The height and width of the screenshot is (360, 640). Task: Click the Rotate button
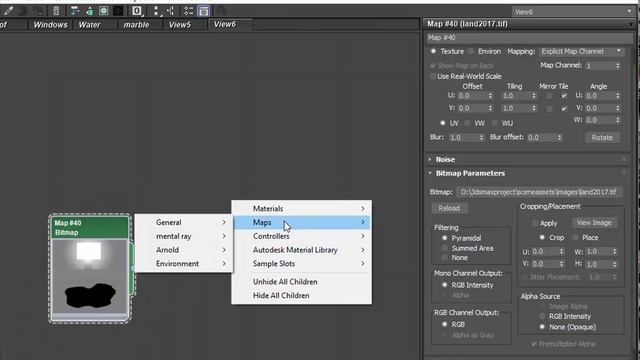click(602, 138)
